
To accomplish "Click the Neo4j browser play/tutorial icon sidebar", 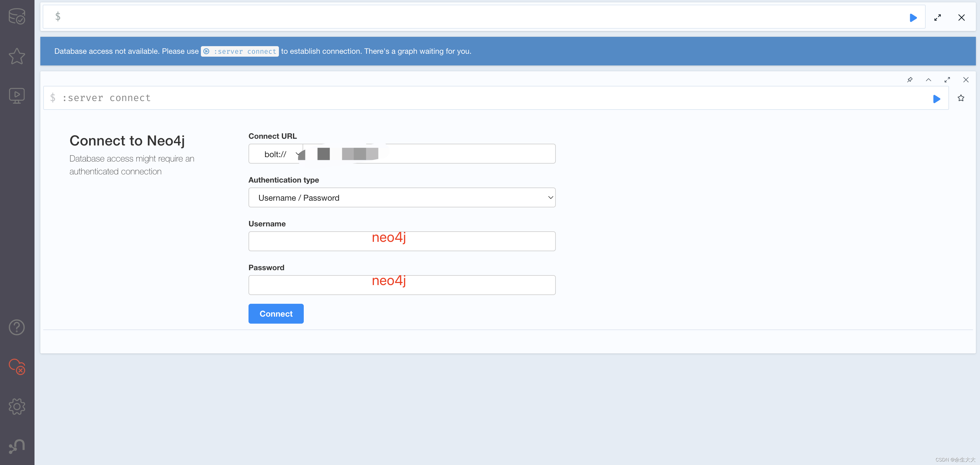I will pyautogui.click(x=17, y=96).
